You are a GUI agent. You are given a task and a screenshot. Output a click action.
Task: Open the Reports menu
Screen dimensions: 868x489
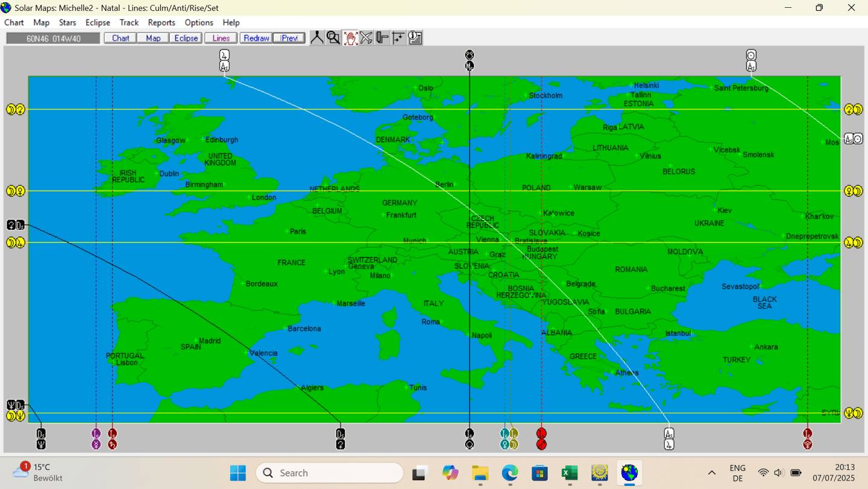click(161, 22)
